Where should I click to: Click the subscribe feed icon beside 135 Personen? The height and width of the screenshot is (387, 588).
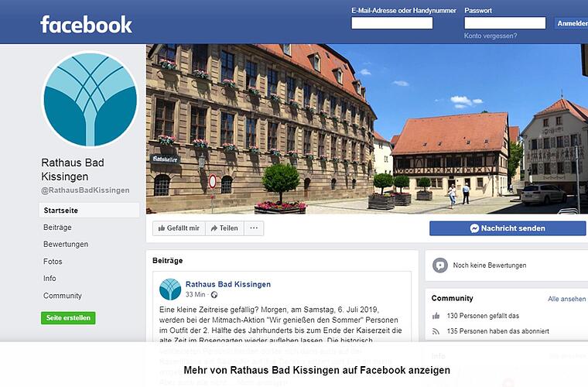click(436, 331)
